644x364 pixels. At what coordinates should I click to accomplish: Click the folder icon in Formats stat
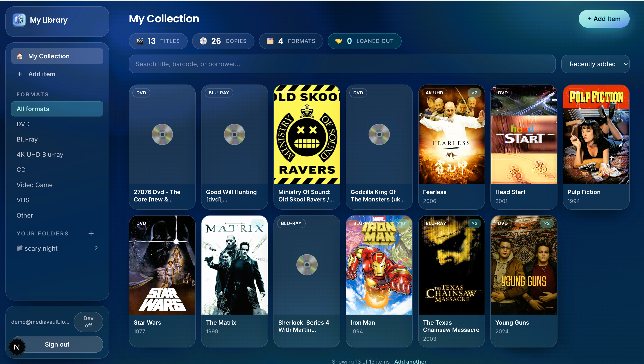pos(270,41)
